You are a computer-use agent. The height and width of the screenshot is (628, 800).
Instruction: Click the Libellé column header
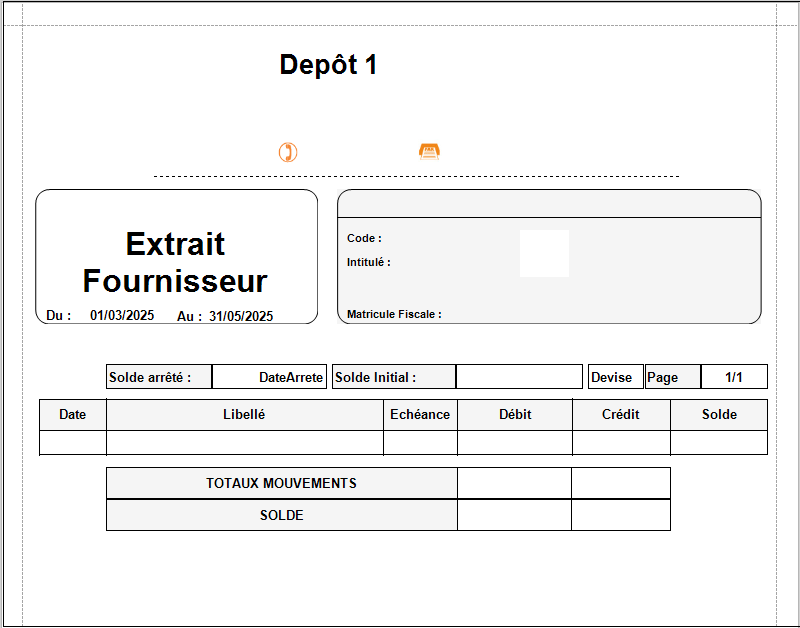coord(244,414)
